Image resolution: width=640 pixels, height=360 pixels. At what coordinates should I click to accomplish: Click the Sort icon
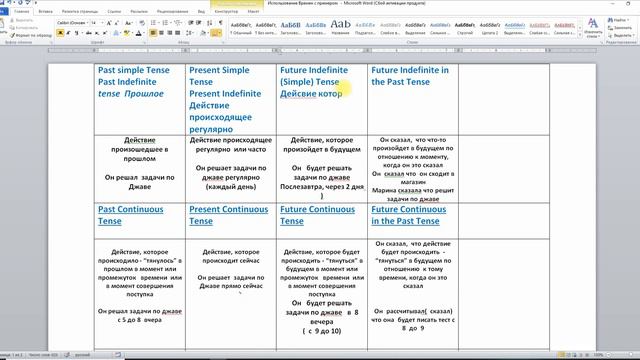coord(209,23)
